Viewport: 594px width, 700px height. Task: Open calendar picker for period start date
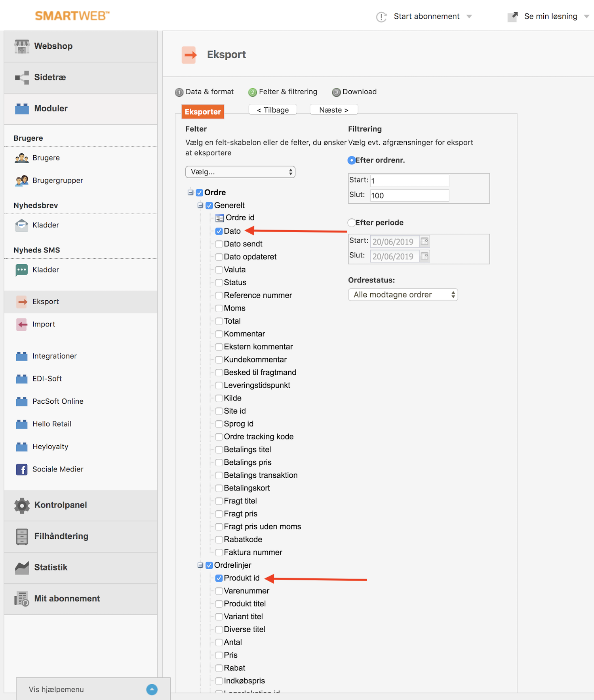coord(425,241)
